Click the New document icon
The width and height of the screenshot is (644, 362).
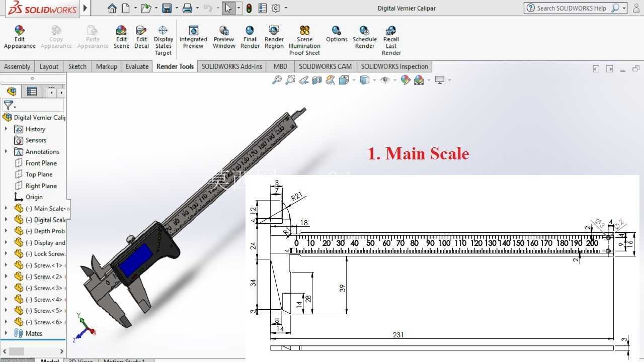point(125,8)
